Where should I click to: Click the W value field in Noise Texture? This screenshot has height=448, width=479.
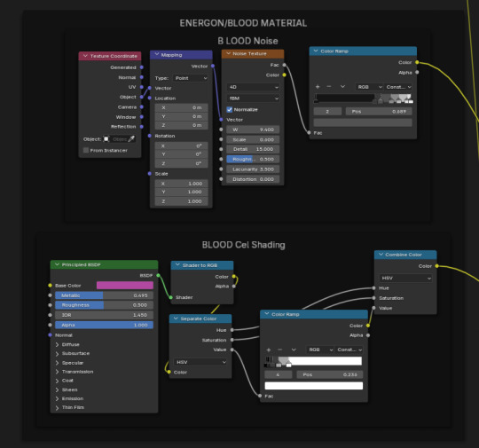(253, 130)
